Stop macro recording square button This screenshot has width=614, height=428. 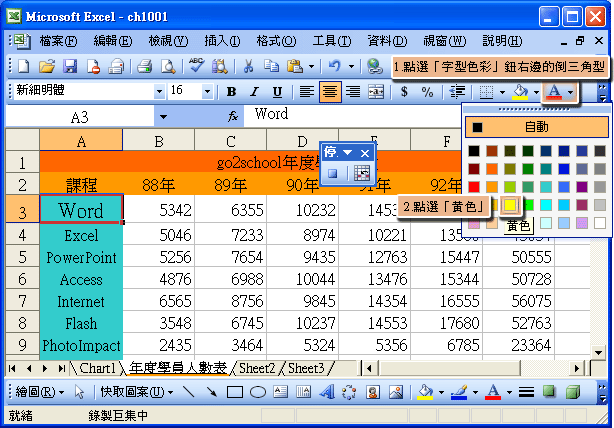point(332,173)
